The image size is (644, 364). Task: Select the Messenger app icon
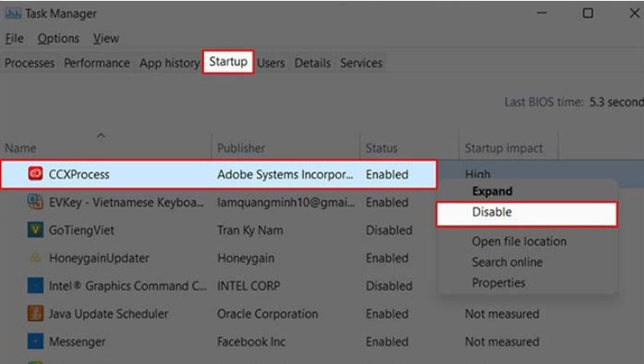coord(35,341)
